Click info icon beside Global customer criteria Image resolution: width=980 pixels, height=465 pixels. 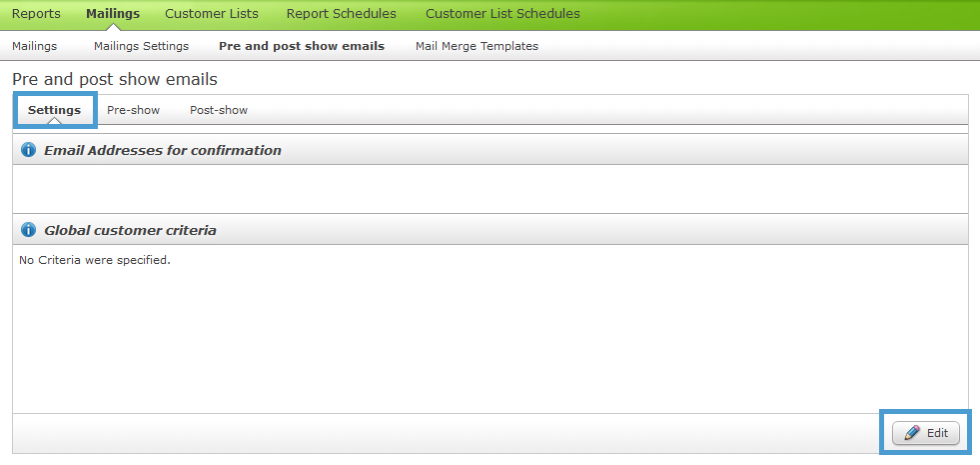28,230
